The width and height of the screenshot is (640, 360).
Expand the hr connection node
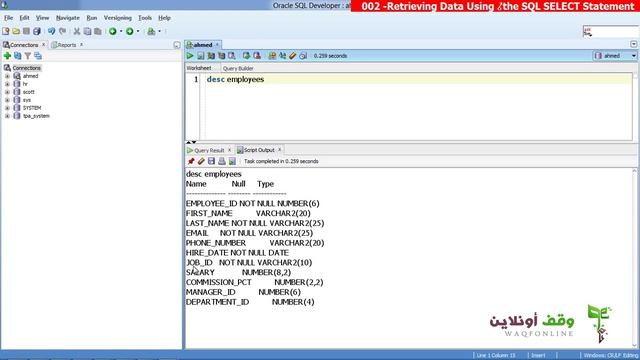pyautogui.click(x=7, y=84)
